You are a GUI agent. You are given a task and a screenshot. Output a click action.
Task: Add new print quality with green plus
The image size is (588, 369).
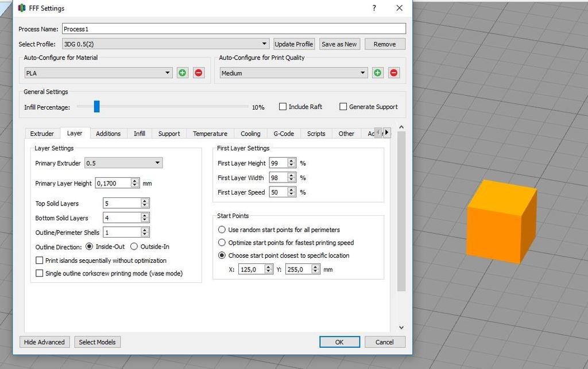[x=378, y=73]
